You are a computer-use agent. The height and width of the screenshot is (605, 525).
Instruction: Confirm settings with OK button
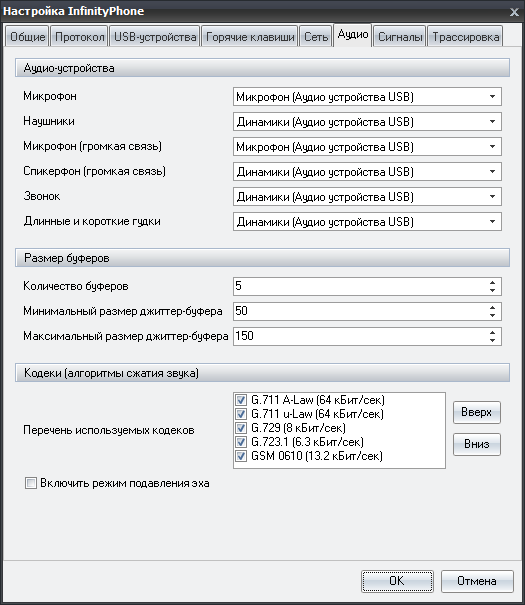397,581
